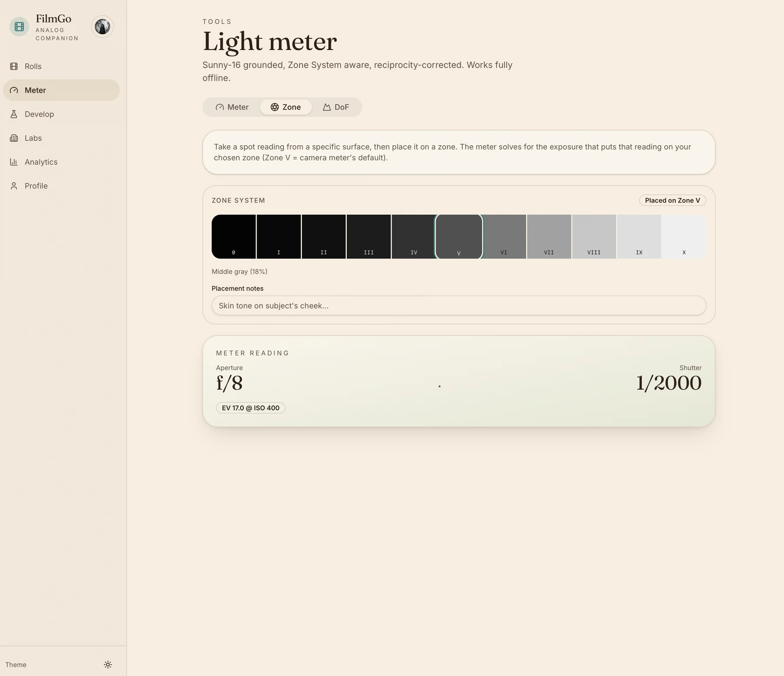
Task: Click the ZONE SYSTEM section label
Action: (238, 200)
